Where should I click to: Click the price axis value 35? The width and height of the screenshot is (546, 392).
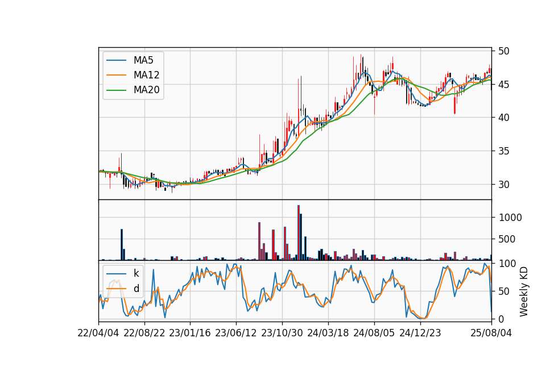point(503,151)
